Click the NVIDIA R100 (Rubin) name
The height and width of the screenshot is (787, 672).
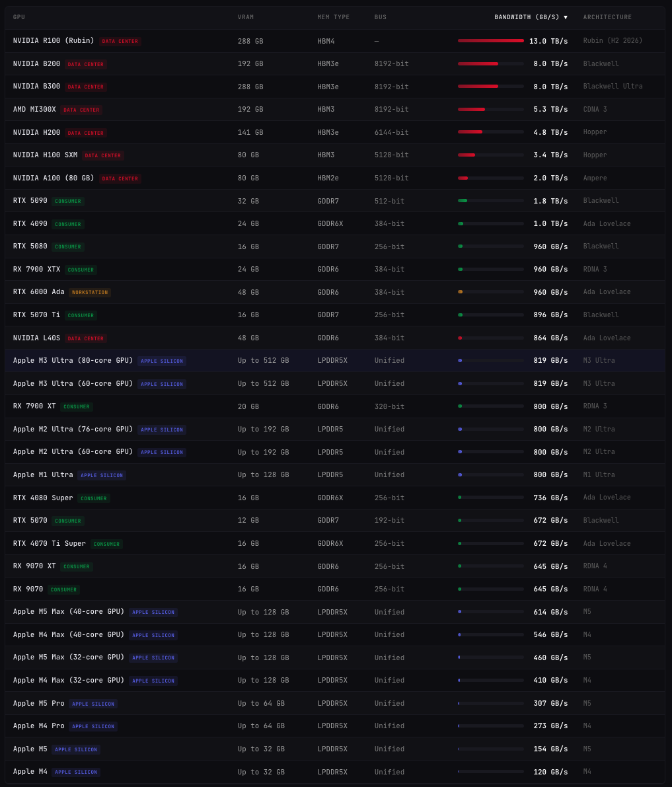tap(54, 41)
